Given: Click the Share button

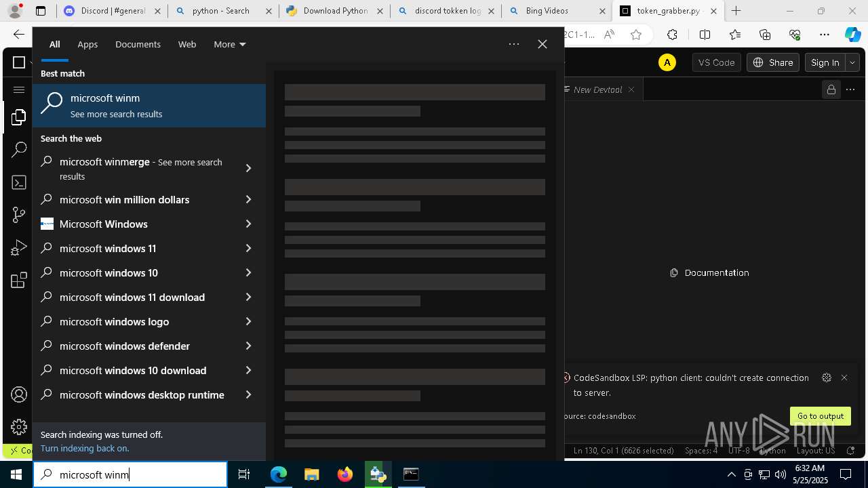Looking at the screenshot, I should pyautogui.click(x=773, y=62).
